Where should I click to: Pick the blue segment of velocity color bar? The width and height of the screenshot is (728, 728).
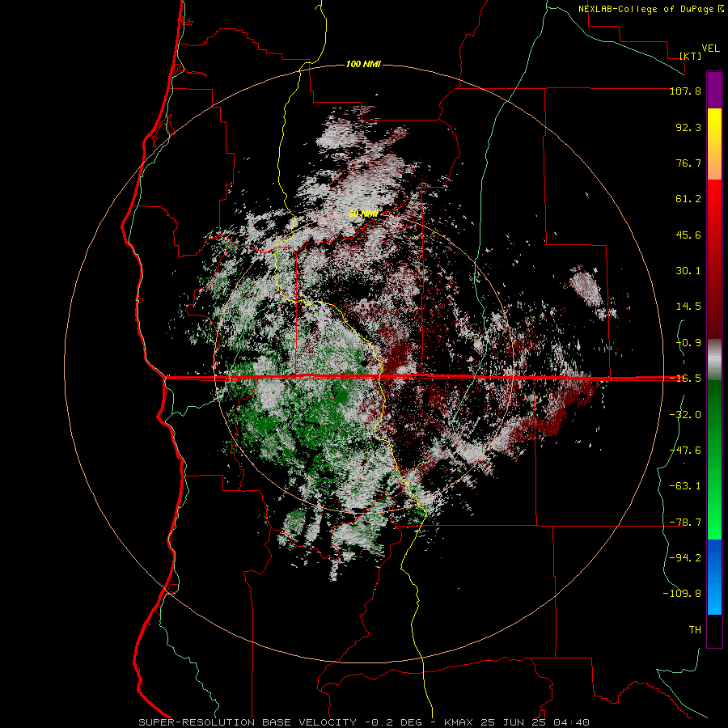tap(714, 577)
